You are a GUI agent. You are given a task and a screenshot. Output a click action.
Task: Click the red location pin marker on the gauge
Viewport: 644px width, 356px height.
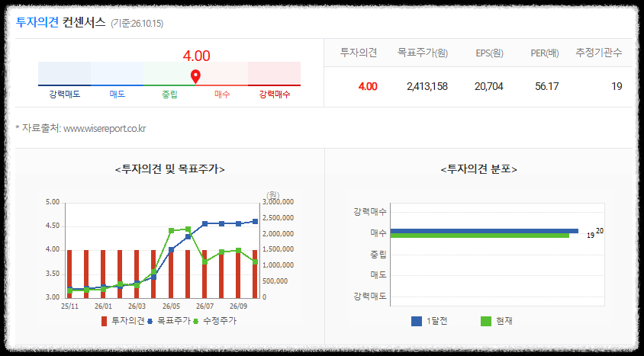tap(196, 76)
